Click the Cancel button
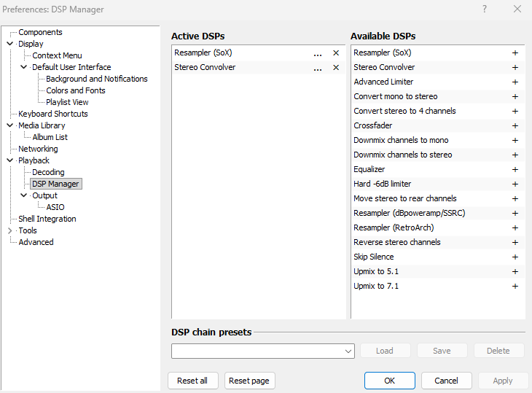The height and width of the screenshot is (393, 532). pos(447,381)
